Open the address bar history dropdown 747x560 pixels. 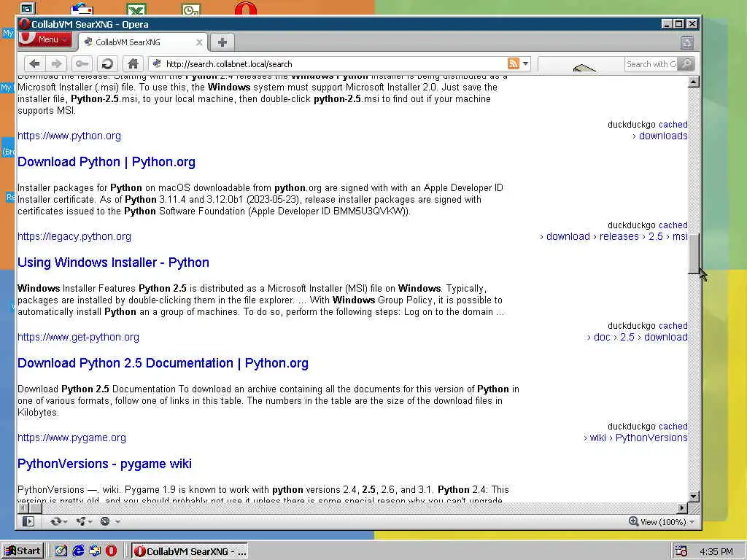click(x=525, y=63)
